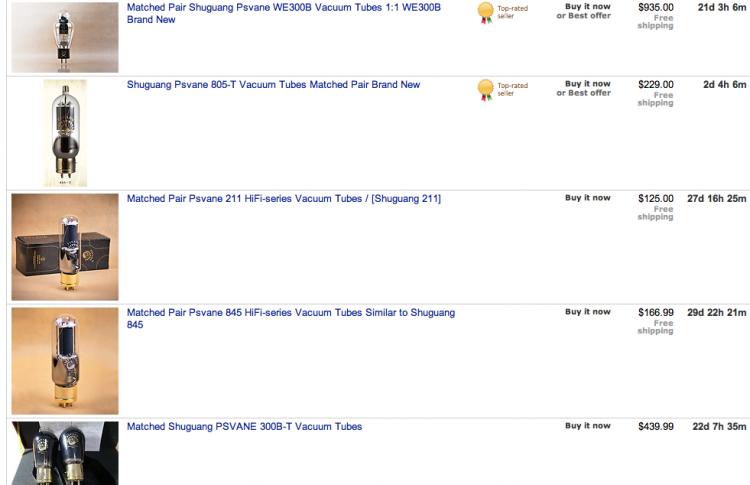This screenshot has width=750, height=485.
Task: Click the $229.00 price of the 805-T listing
Action: pyautogui.click(x=656, y=85)
